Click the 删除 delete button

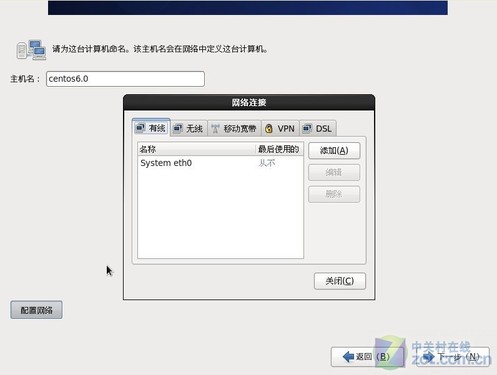pyautogui.click(x=334, y=194)
